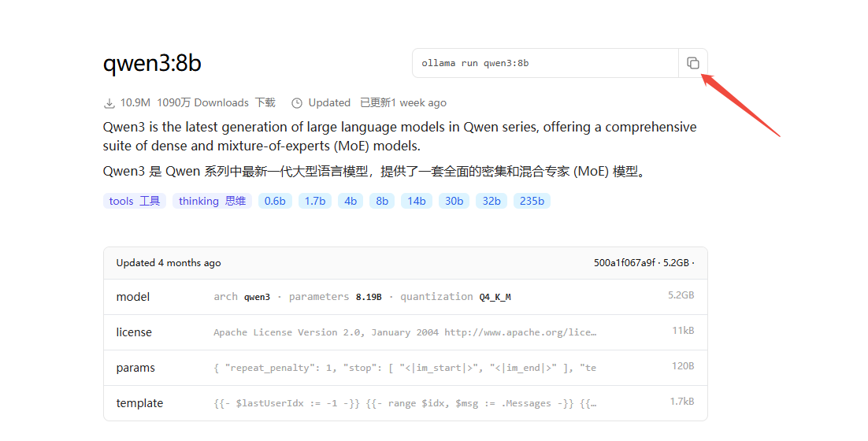The image size is (868, 441).
Task: Open the 235b model size tag
Action: [x=532, y=201]
